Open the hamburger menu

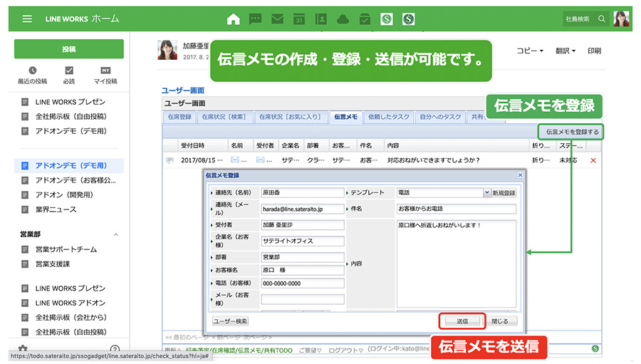coord(27,19)
